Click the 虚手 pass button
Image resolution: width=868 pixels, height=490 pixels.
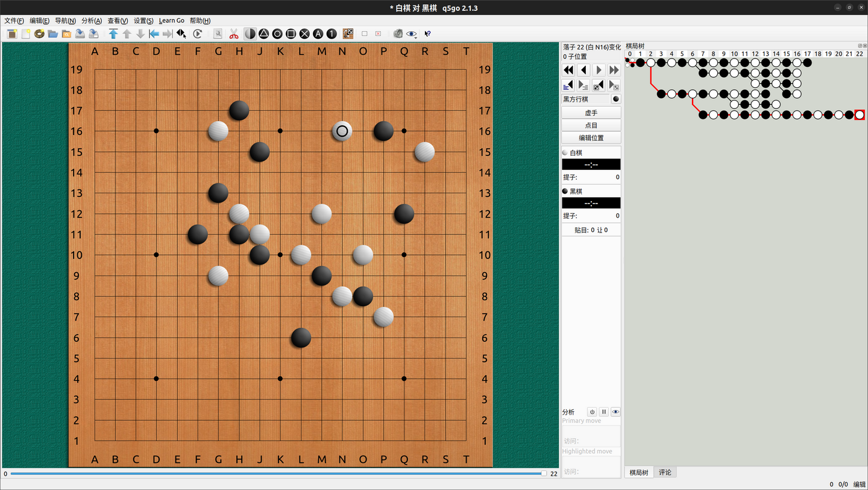pos(591,113)
